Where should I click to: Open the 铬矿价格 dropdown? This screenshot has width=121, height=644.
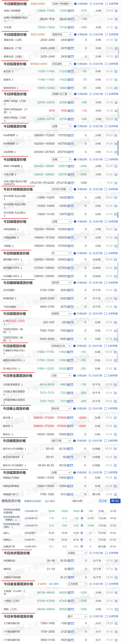coord(61,441)
